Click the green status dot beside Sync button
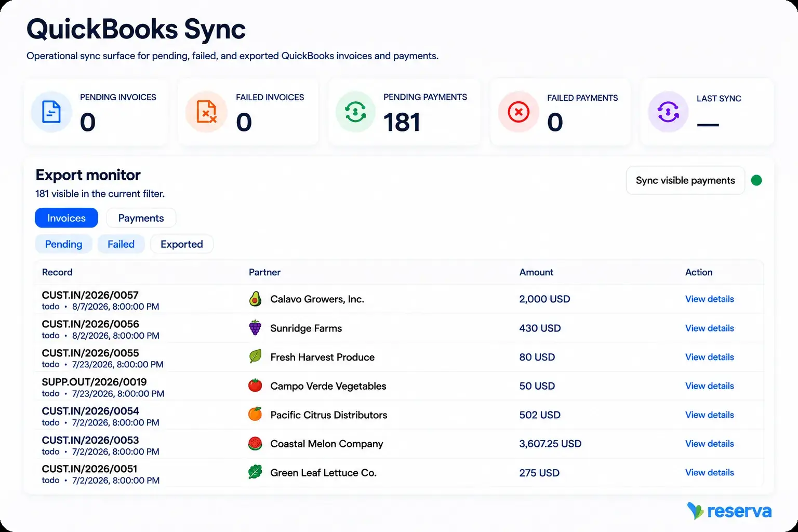798x532 pixels. coord(756,180)
